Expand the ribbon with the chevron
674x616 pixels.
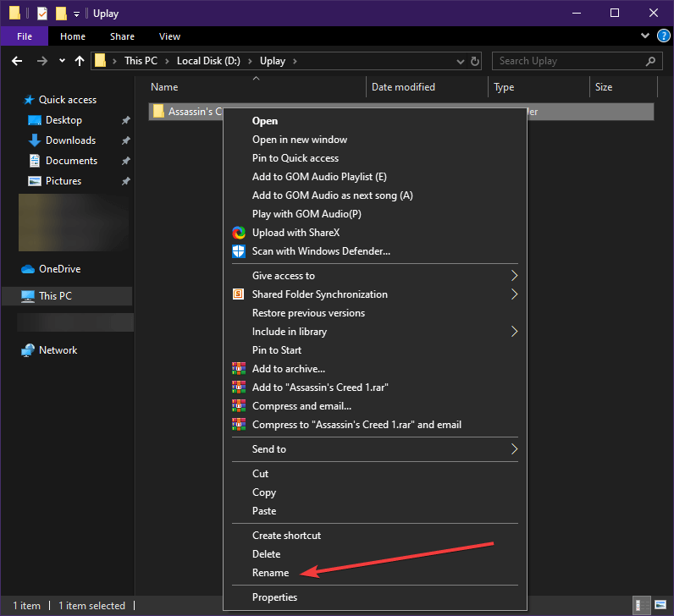[644, 36]
